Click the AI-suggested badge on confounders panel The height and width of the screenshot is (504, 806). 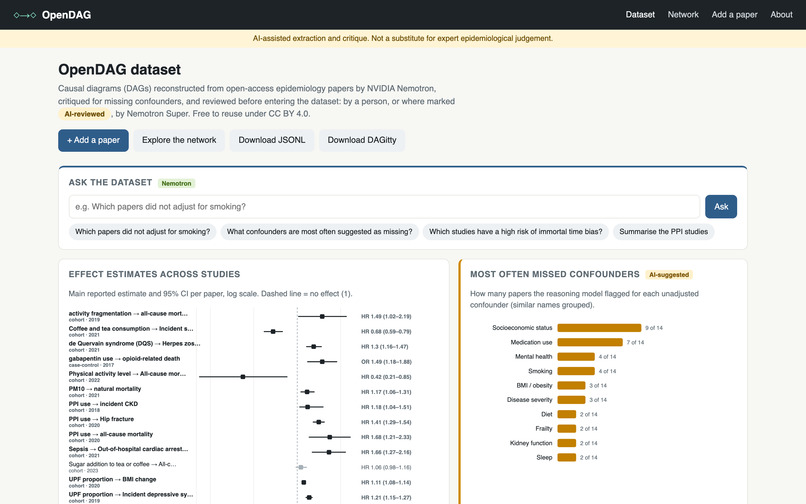[669, 275]
